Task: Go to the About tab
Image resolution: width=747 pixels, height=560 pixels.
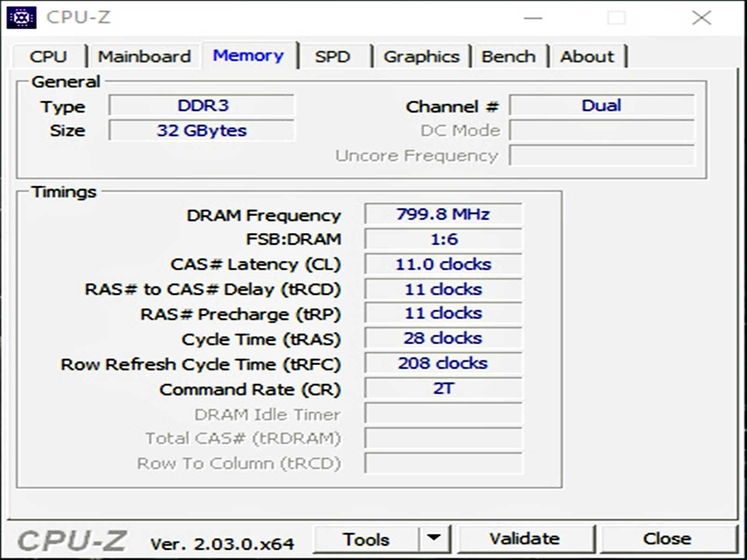Action: click(x=587, y=56)
